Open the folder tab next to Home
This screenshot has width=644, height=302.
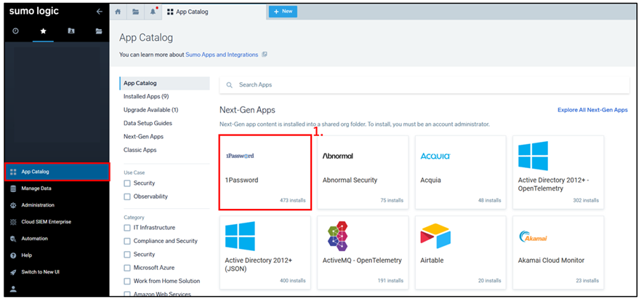pyautogui.click(x=135, y=12)
